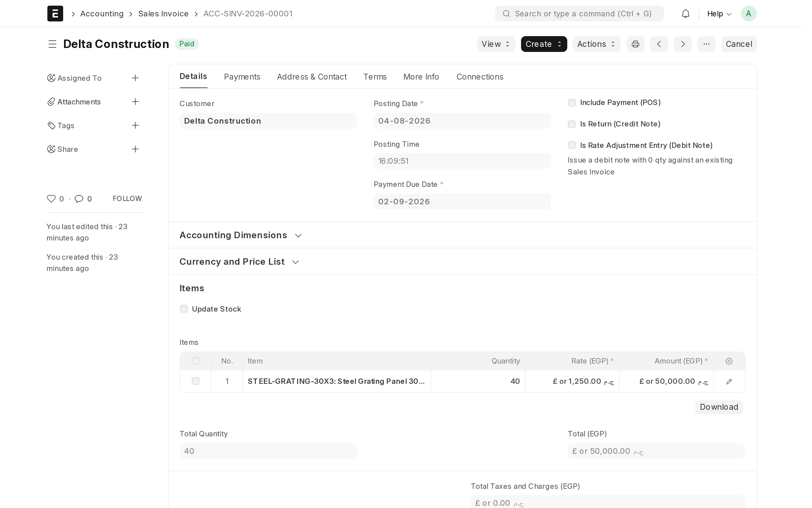
Task: Select all rows in items table header
Action: (196, 361)
